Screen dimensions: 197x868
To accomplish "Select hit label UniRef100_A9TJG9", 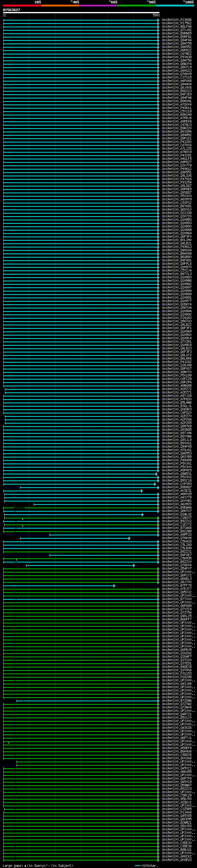I will 176,396.
